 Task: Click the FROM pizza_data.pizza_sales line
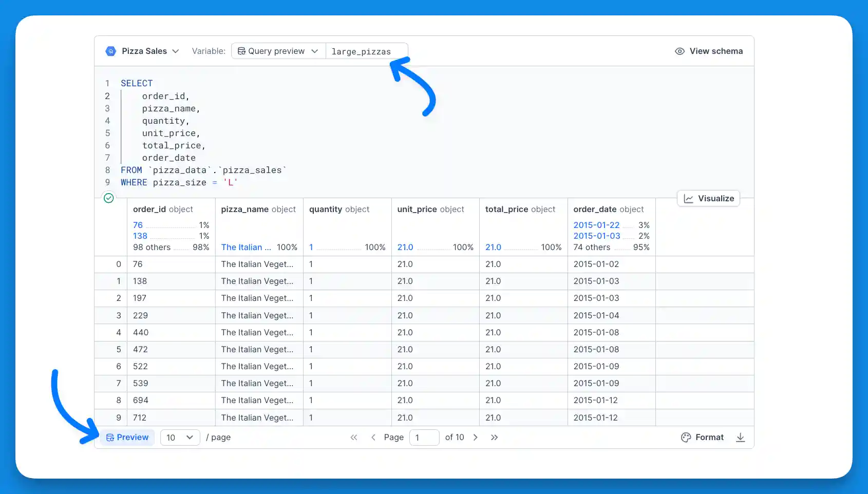(203, 170)
